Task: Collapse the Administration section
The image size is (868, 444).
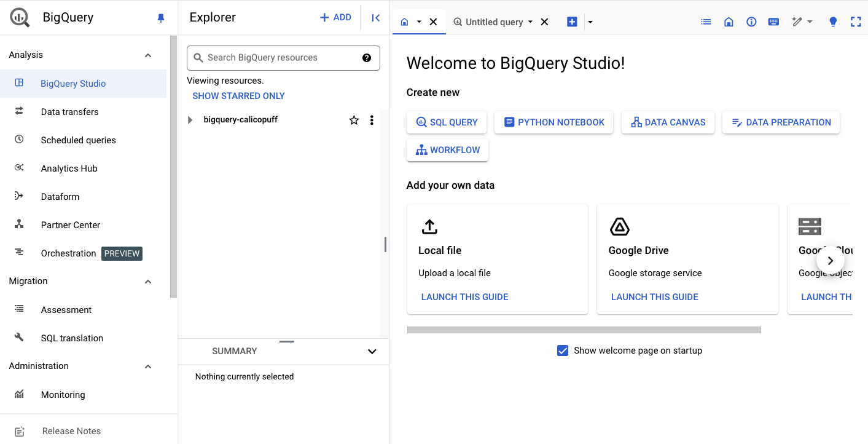Action: (148, 367)
